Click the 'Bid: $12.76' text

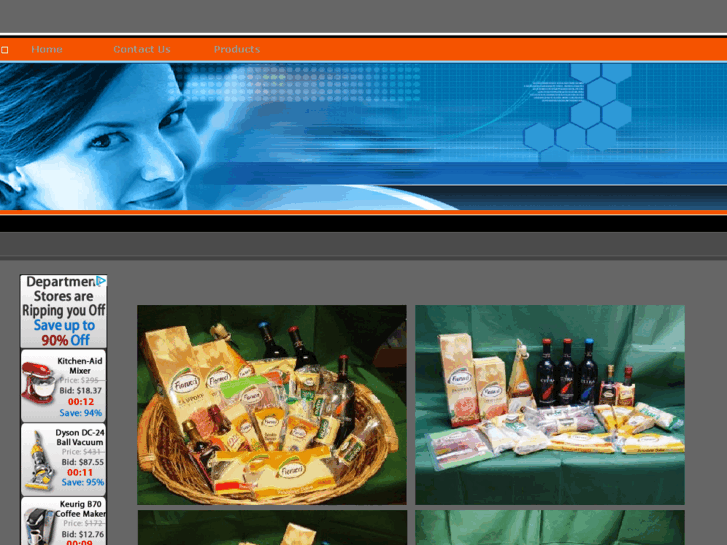coord(83,534)
